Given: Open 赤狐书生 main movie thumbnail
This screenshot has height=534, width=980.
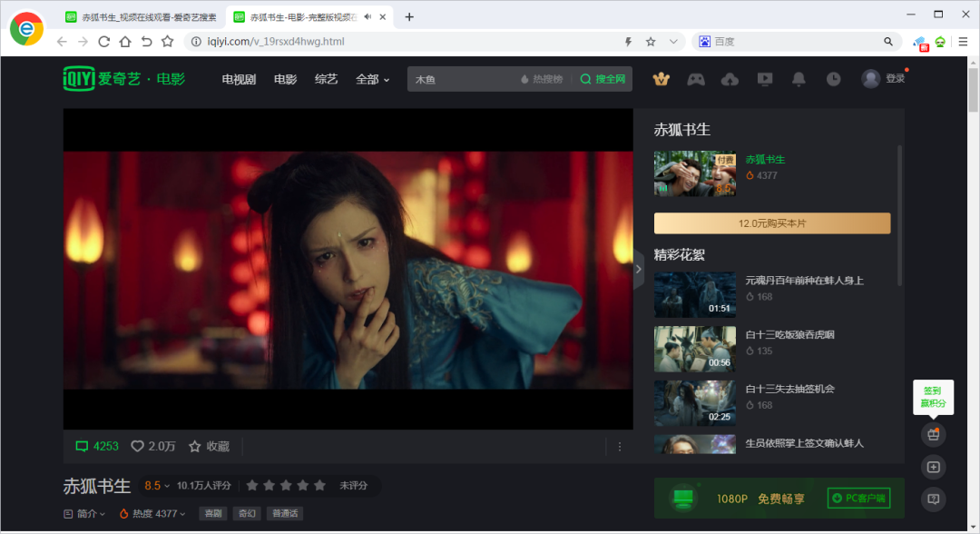Looking at the screenshot, I should pos(694,173).
